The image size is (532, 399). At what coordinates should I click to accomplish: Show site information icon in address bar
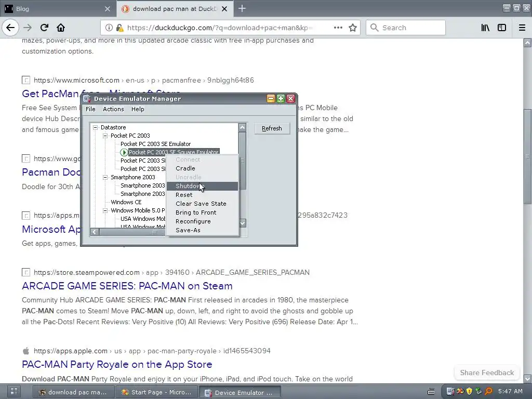point(109,28)
